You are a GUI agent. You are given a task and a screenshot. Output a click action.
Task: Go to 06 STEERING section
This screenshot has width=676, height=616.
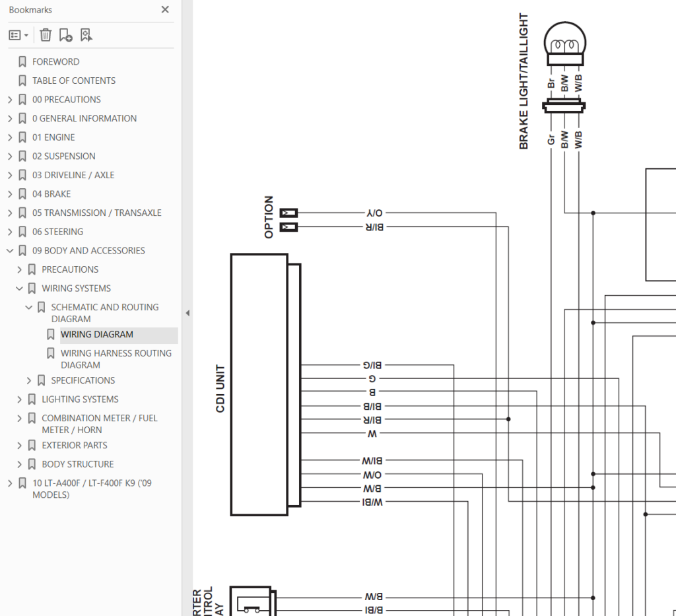tap(58, 232)
